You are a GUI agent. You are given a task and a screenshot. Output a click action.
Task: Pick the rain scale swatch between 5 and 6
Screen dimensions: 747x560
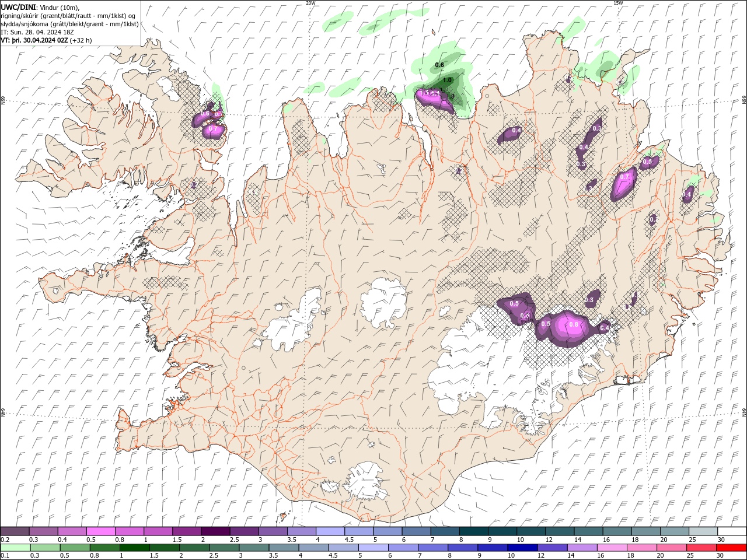[x=373, y=548]
